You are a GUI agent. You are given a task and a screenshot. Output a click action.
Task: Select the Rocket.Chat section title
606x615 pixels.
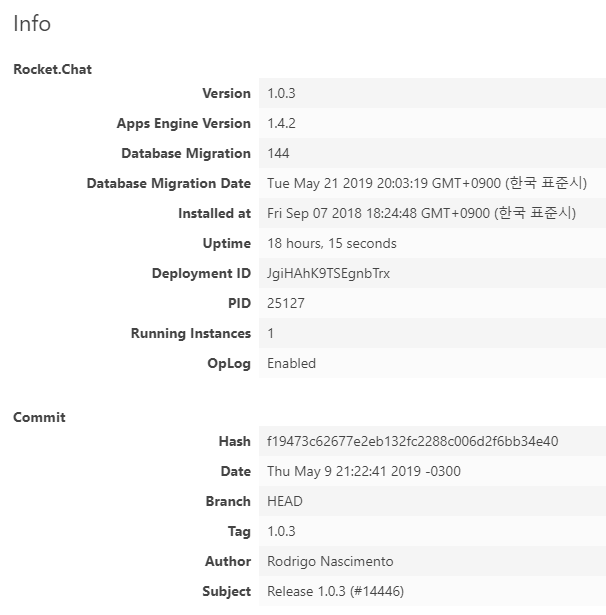tap(53, 69)
